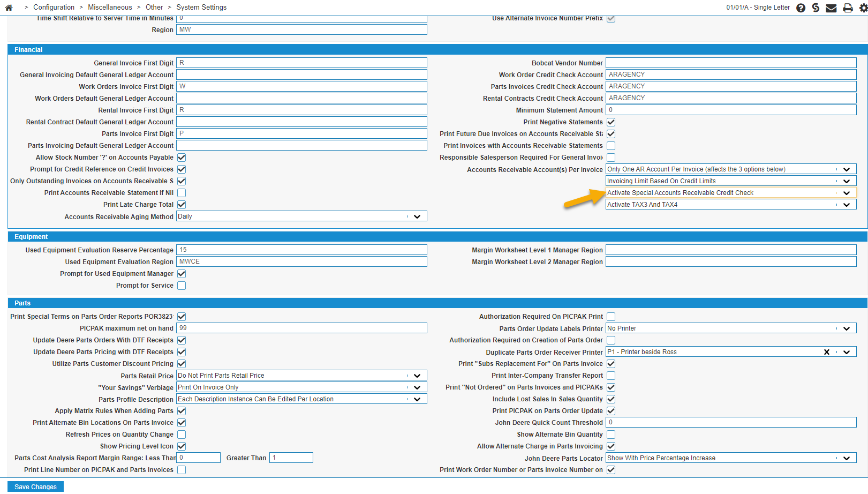868x494 pixels.
Task: Open Miscellaneous breadcrumb
Action: (x=110, y=8)
